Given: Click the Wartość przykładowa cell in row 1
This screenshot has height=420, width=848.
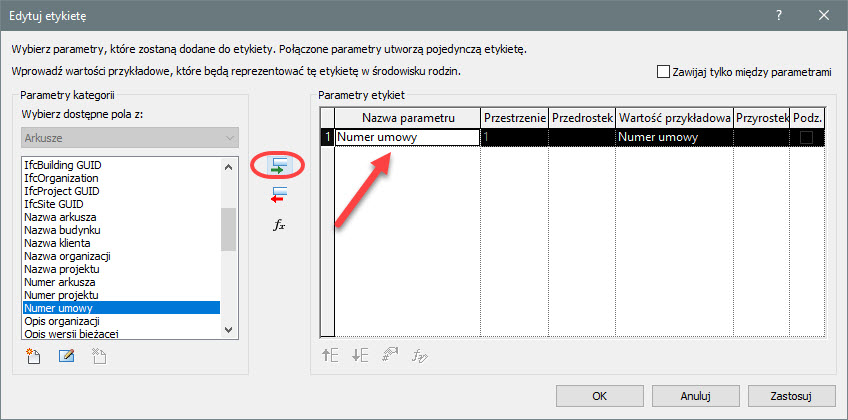Looking at the screenshot, I should point(674,138).
